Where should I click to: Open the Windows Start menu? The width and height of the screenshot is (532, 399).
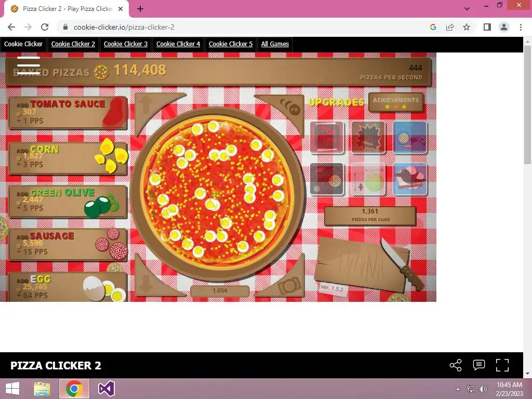[x=12, y=389]
